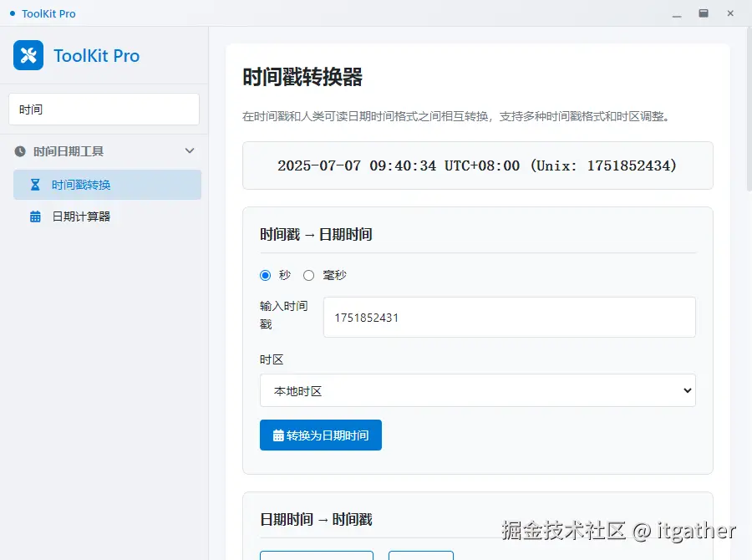Viewport: 752px width, 560px height.
Task: Click the 时间戳 → 日期时间 section title
Action: click(316, 235)
